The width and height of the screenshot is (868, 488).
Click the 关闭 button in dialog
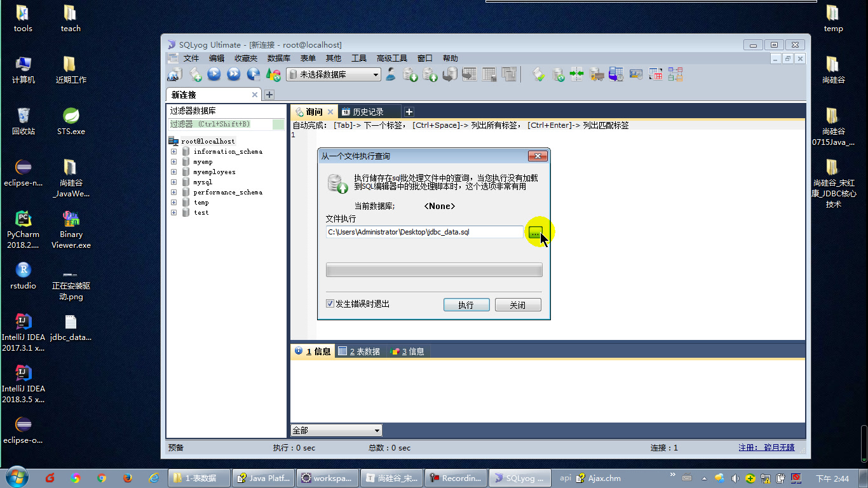pos(518,305)
